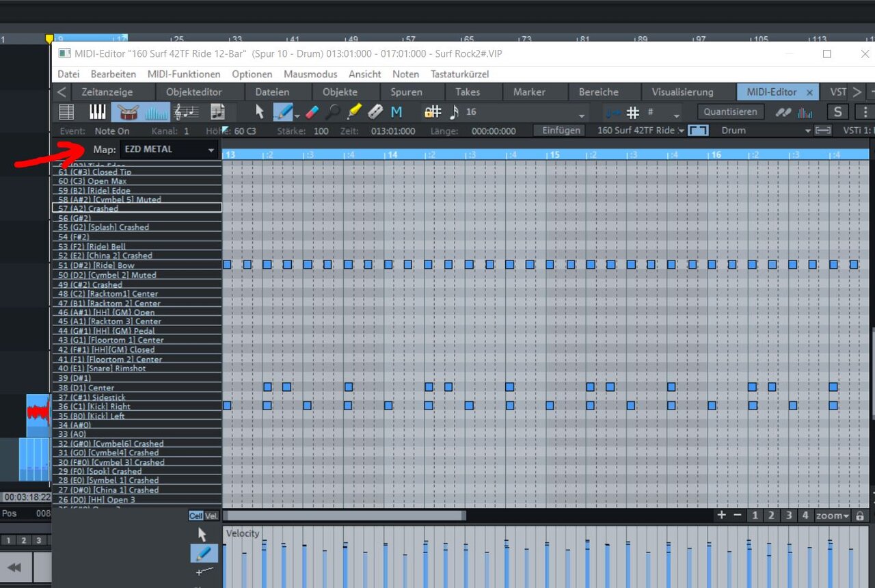Open the note length 16 dropdown
This screenshot has height=588, width=875.
coord(582,115)
